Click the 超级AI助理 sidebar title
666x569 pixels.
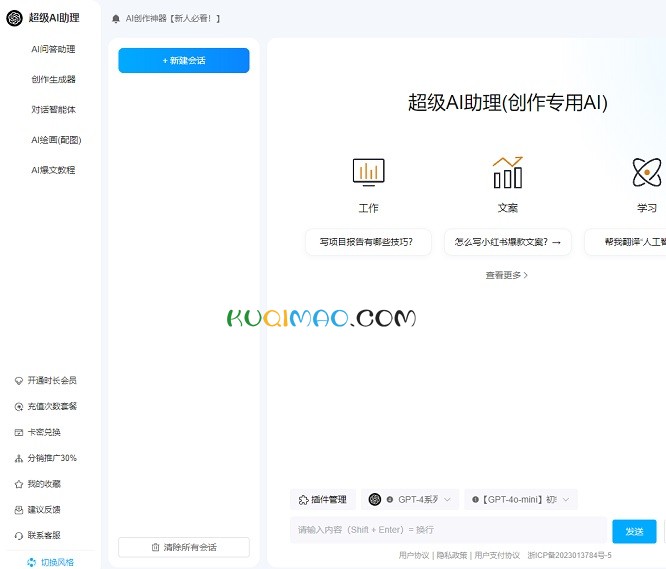(54, 18)
